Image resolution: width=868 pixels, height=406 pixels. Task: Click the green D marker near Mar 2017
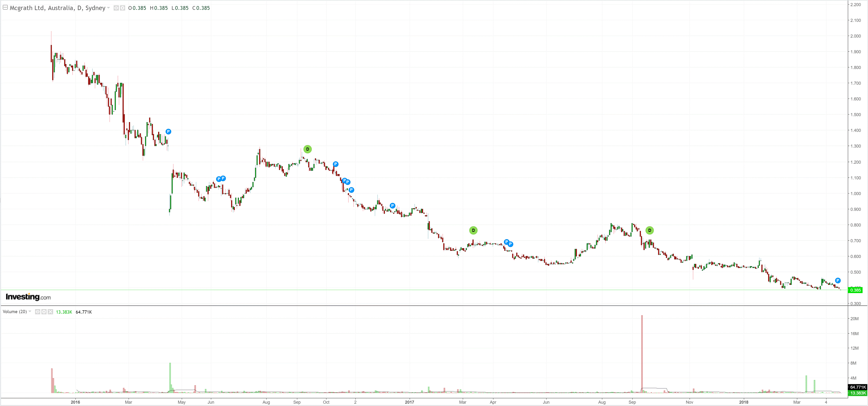point(473,230)
